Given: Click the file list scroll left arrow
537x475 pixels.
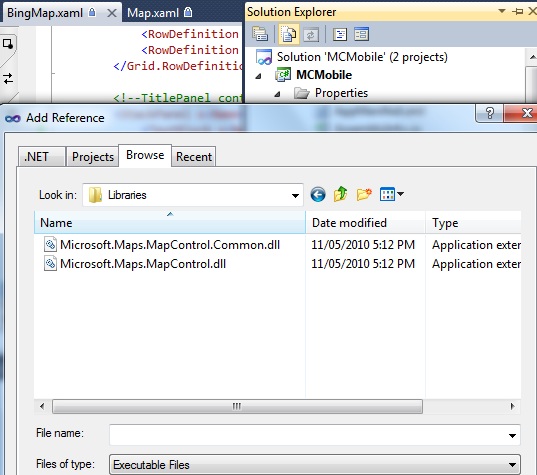Looking at the screenshot, I should (42, 407).
